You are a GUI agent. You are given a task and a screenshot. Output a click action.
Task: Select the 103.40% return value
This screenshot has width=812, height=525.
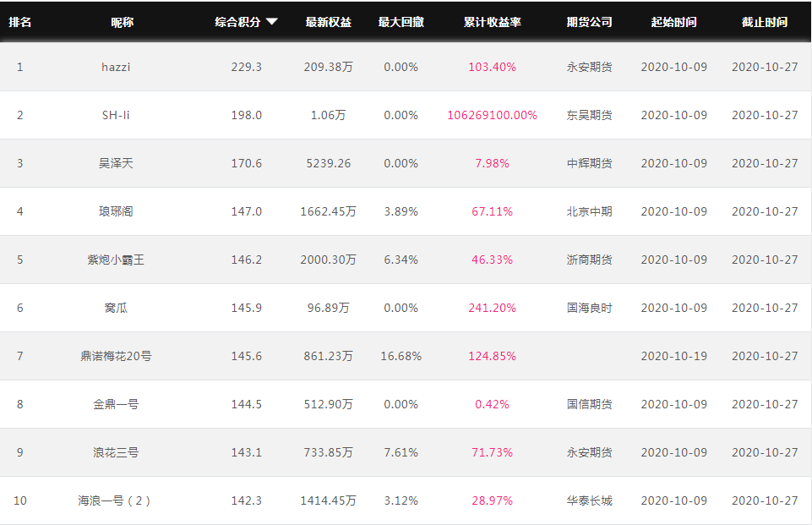point(492,67)
